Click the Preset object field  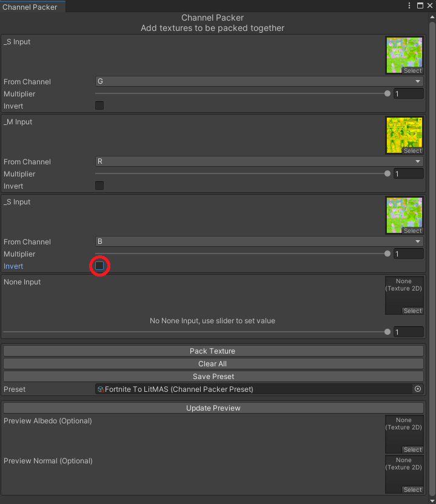[x=260, y=389]
